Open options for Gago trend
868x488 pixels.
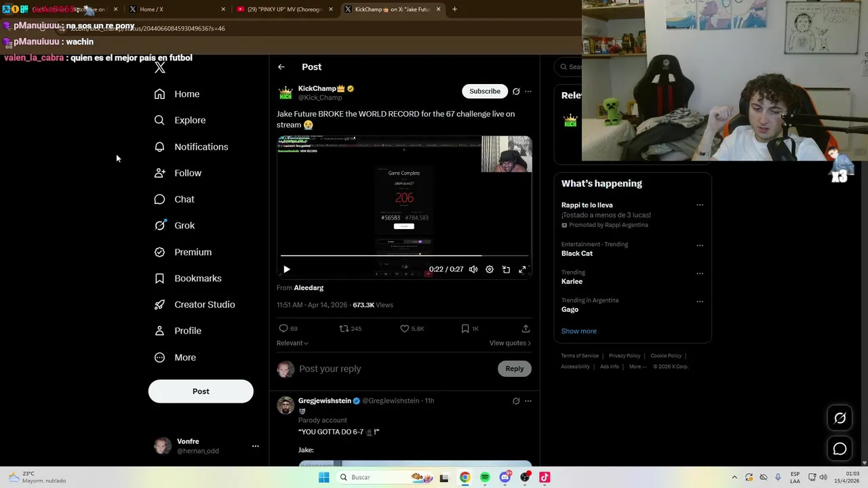click(700, 302)
